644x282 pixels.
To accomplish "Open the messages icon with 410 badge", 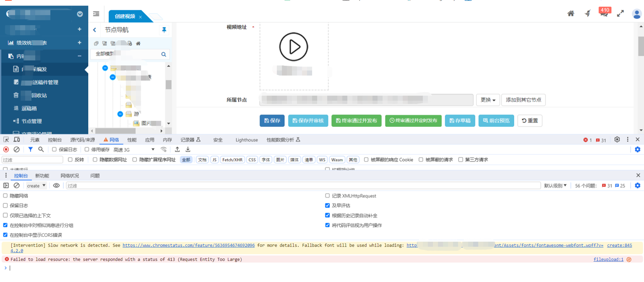I will click(x=603, y=13).
